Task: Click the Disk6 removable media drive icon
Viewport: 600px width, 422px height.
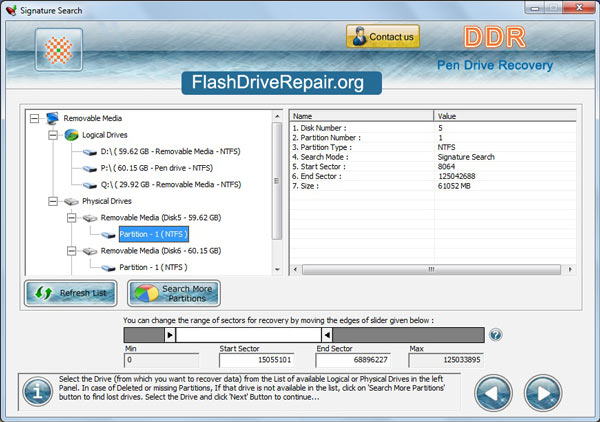Action: (x=90, y=251)
